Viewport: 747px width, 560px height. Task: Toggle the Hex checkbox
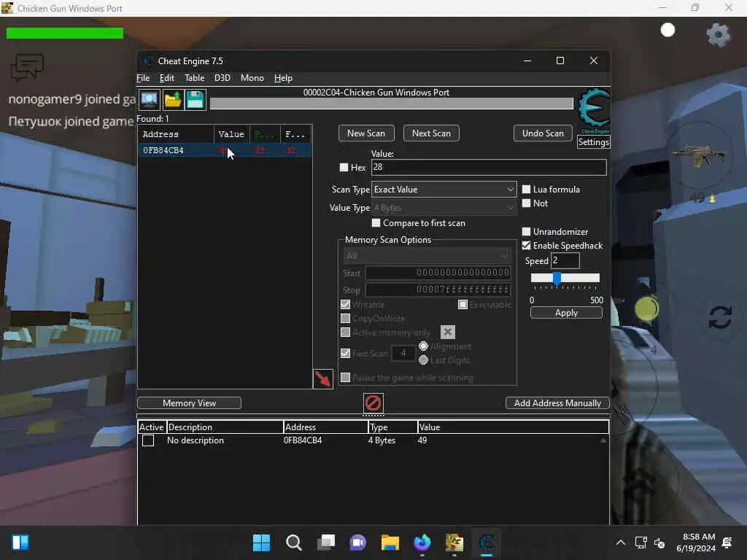[x=344, y=167]
